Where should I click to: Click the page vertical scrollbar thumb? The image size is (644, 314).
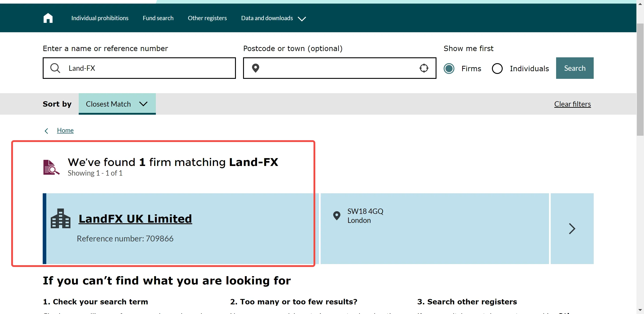tap(640, 79)
